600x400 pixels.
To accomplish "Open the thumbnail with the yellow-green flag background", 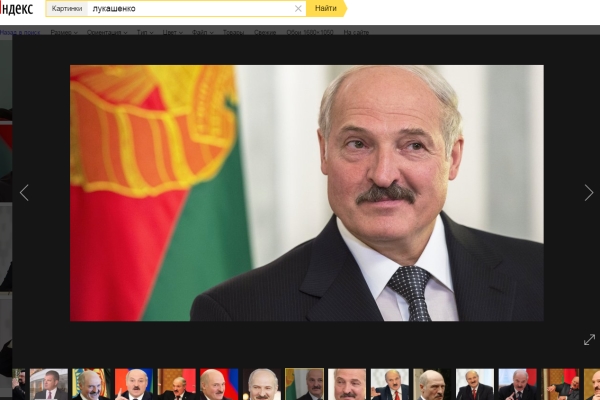I will [x=91, y=384].
